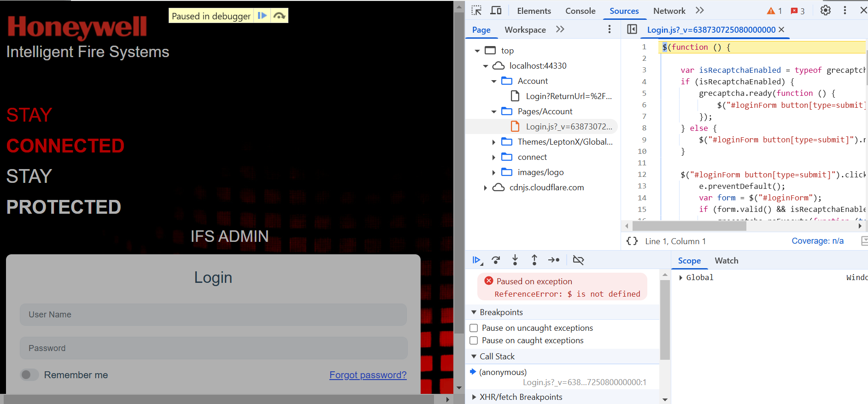Open the Watch tab

(x=726, y=261)
